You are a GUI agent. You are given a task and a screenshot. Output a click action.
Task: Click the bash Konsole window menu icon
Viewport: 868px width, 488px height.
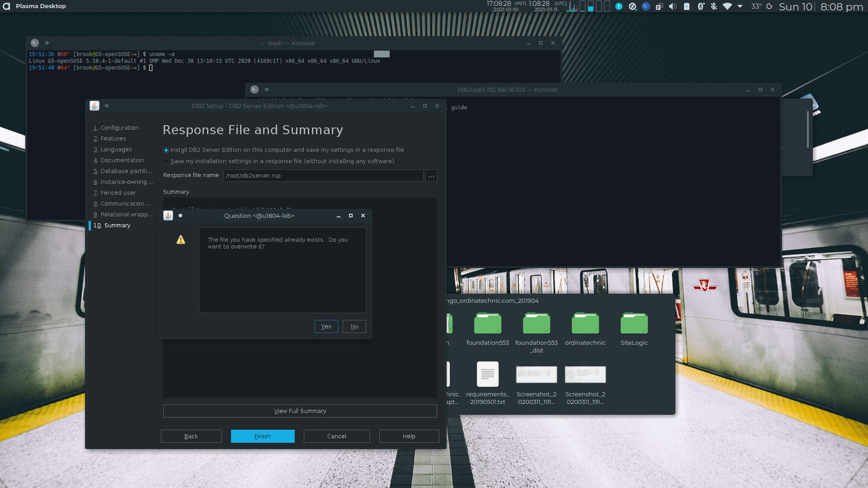tap(35, 43)
